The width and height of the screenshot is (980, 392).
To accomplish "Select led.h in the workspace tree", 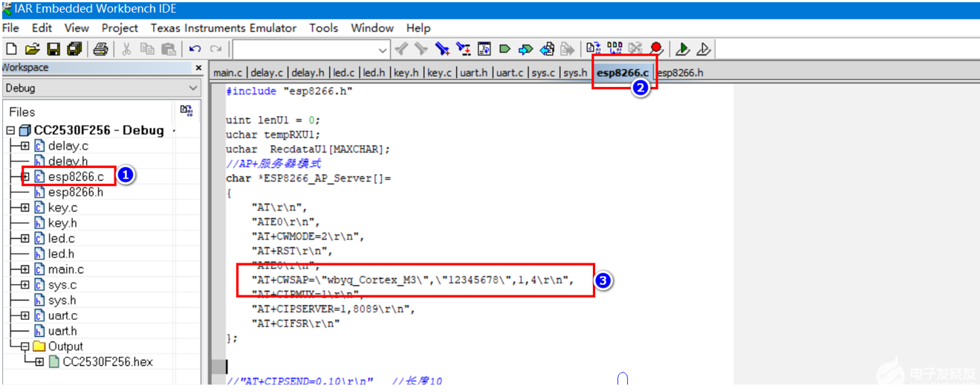I will pyautogui.click(x=54, y=254).
